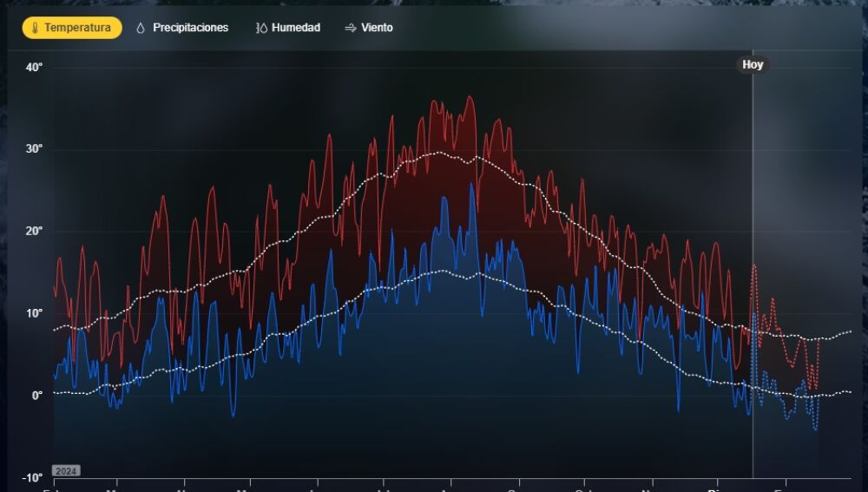Click the humidity droplets icon

tap(261, 28)
